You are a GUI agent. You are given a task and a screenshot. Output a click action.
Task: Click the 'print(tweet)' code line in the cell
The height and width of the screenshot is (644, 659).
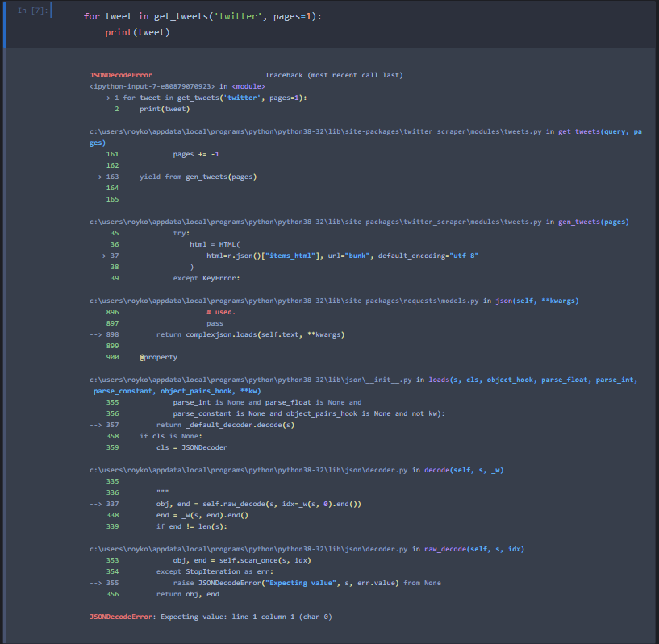coord(137,32)
